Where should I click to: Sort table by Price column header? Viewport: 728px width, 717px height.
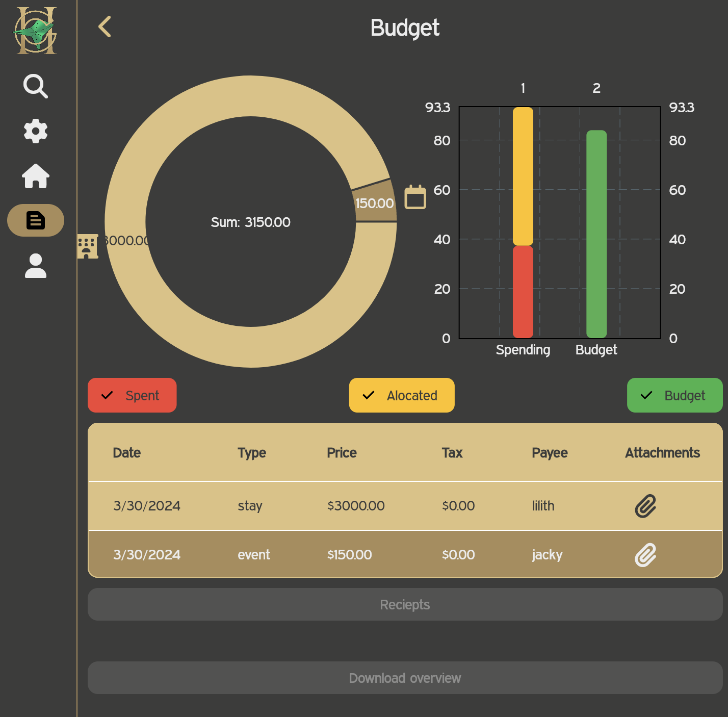click(342, 453)
